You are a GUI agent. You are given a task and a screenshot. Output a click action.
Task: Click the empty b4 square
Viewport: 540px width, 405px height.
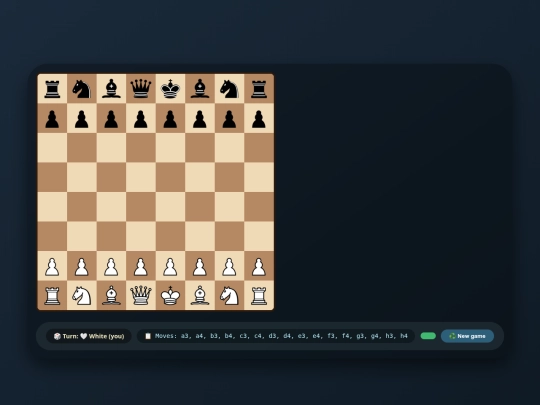pos(82,207)
